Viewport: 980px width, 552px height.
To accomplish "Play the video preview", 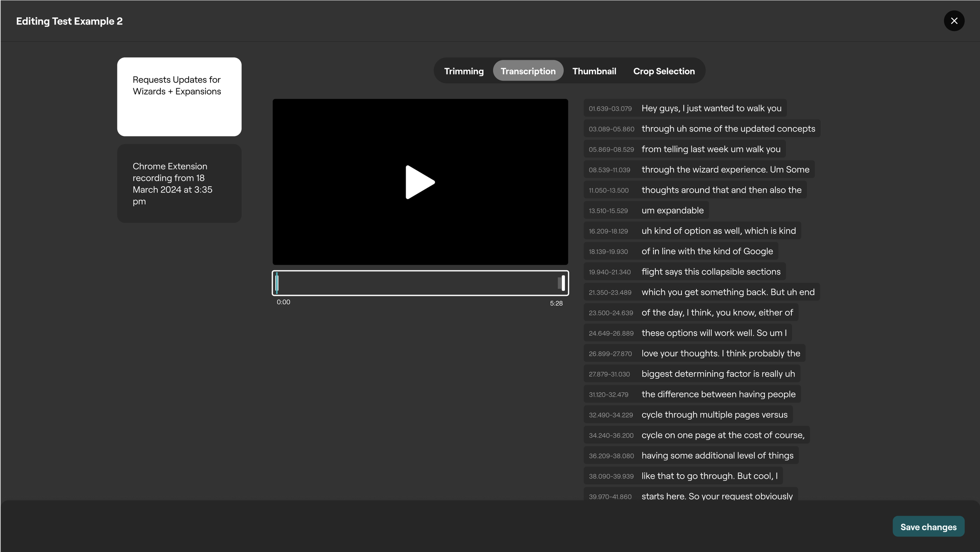I will 420,182.
